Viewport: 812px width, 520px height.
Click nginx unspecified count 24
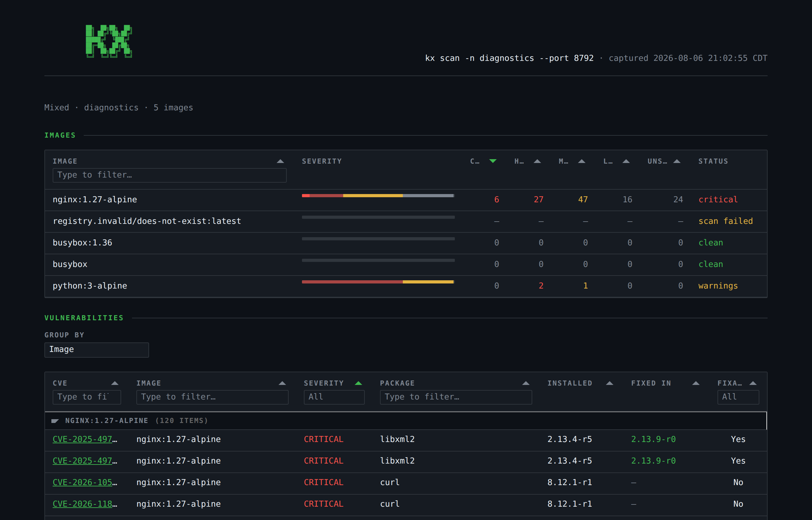[x=678, y=200]
